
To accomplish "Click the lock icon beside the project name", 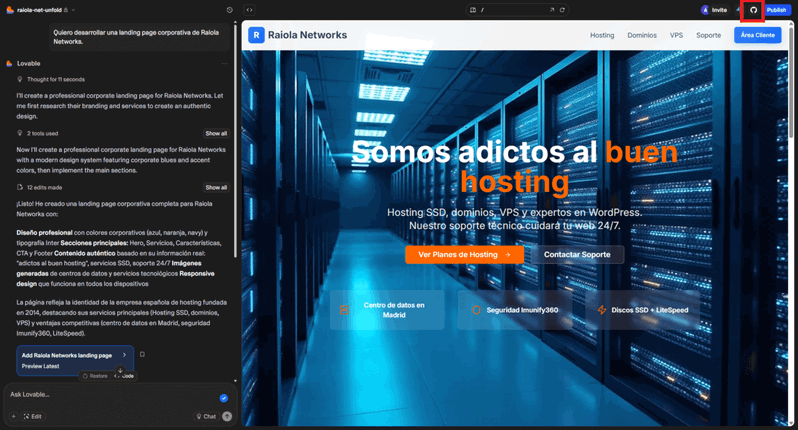I will (x=66, y=10).
